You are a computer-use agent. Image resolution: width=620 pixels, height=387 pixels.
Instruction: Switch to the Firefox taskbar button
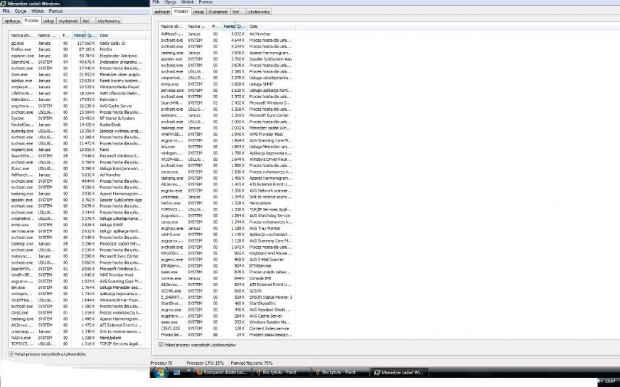[x=223, y=372]
